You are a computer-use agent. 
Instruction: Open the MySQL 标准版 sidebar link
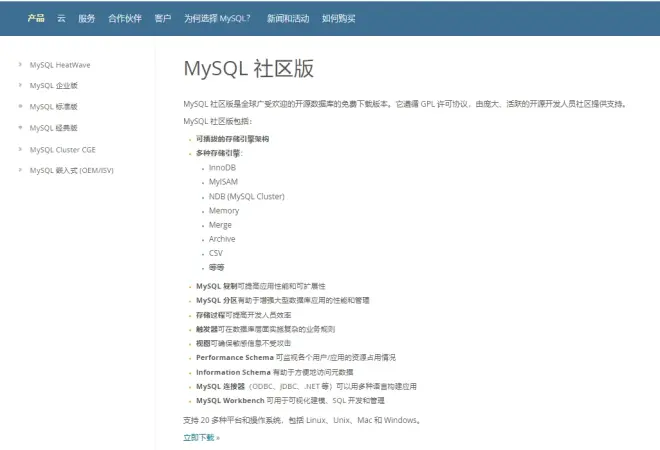coord(53,107)
